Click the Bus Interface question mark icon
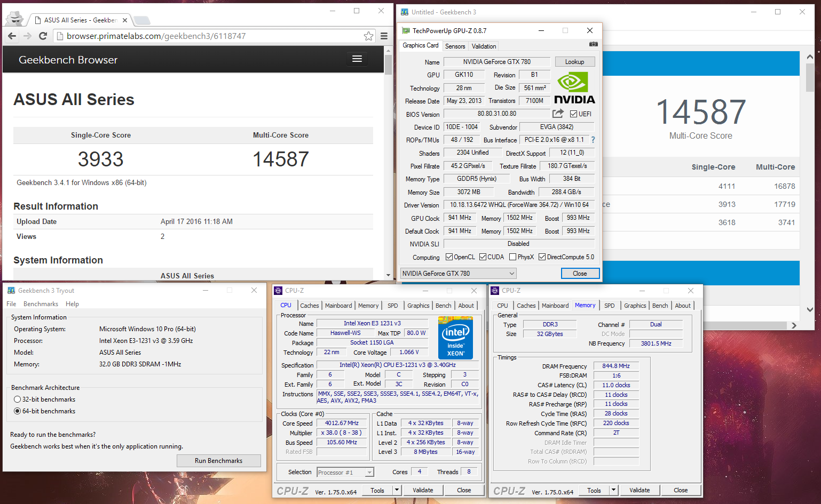The image size is (821, 504). [x=593, y=140]
